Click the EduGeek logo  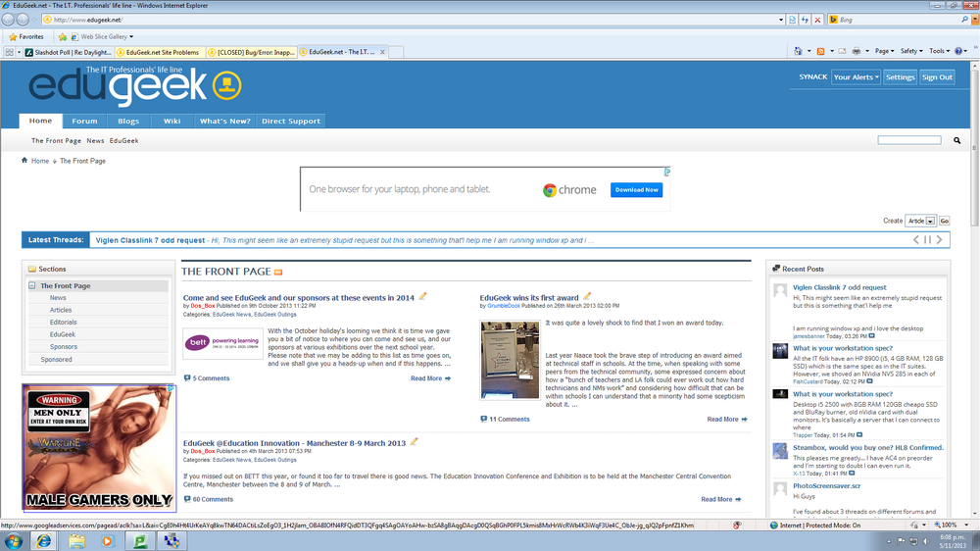[x=135, y=85]
